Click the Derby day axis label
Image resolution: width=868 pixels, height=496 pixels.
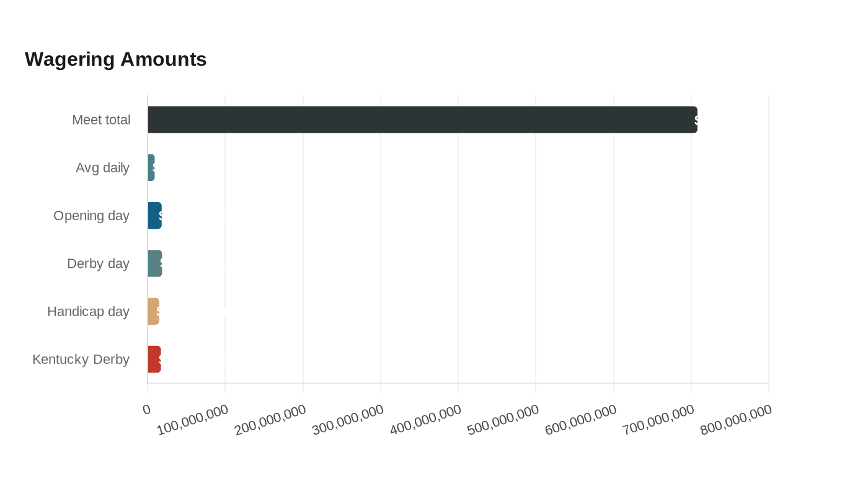(x=98, y=263)
